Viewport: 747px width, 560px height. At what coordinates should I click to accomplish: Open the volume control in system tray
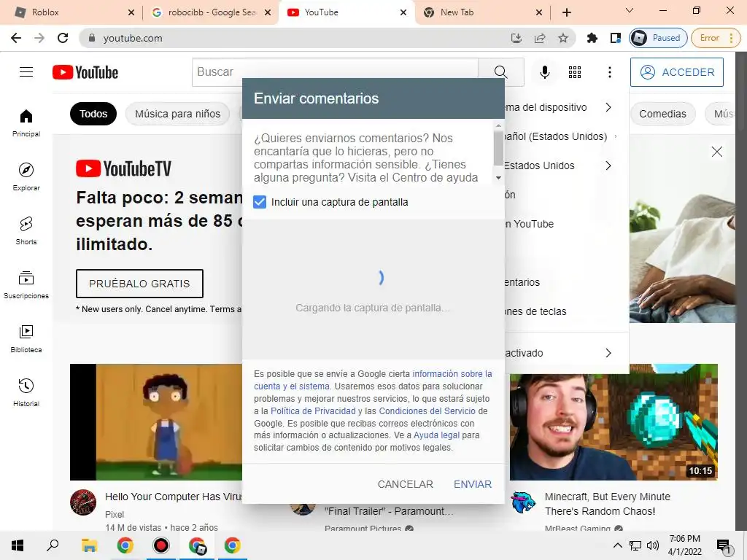click(x=653, y=545)
